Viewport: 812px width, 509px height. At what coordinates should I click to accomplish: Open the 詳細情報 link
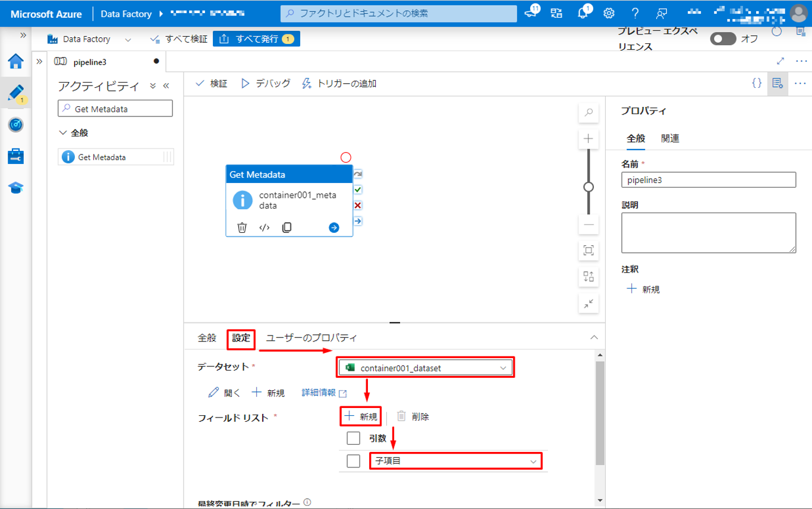click(x=325, y=393)
